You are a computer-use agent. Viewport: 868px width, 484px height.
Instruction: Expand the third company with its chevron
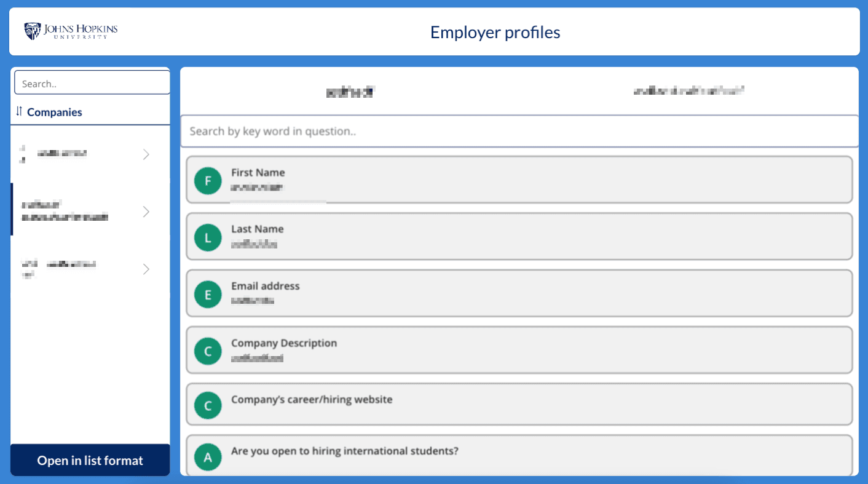click(146, 269)
